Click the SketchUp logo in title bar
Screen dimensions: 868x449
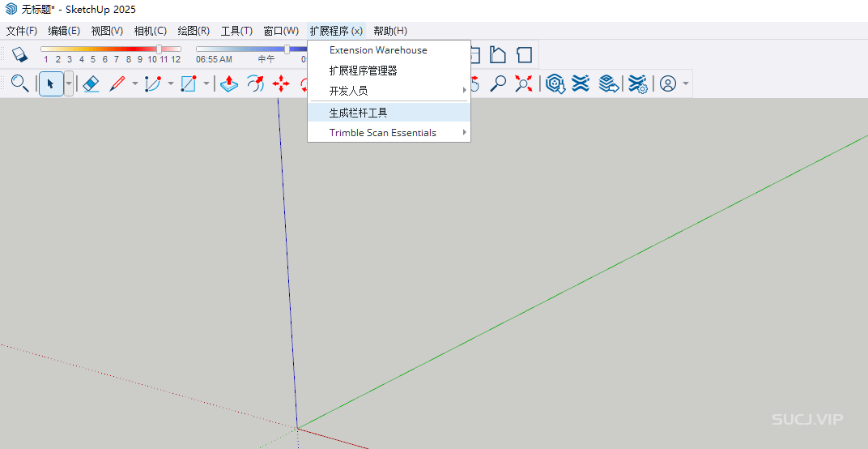(11, 10)
